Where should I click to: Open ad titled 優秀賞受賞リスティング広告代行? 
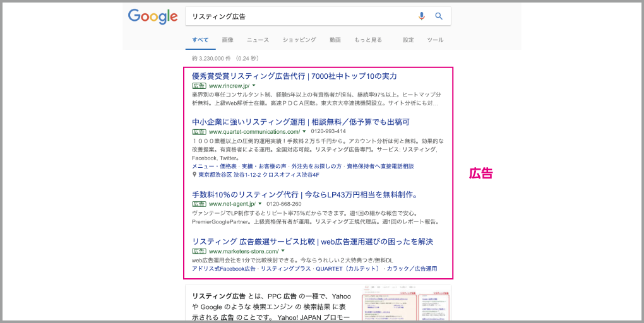[x=294, y=76]
